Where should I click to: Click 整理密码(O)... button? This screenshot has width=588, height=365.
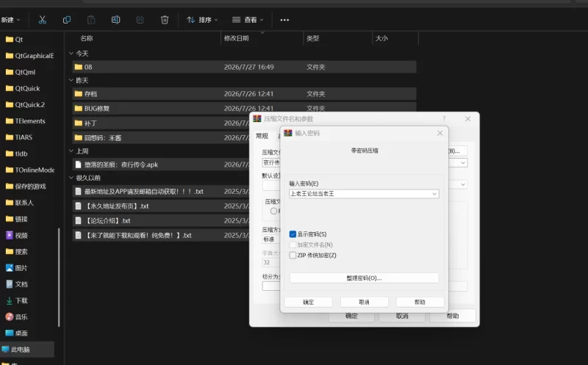coord(364,278)
